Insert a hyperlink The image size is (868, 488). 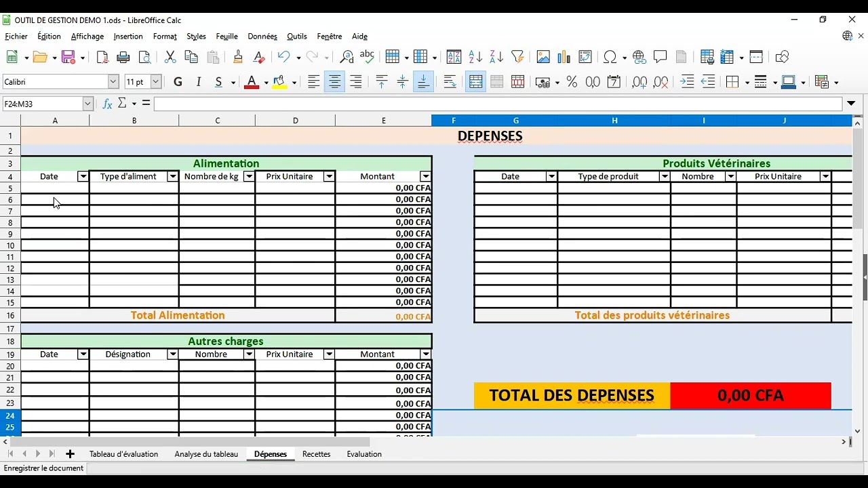(639, 57)
